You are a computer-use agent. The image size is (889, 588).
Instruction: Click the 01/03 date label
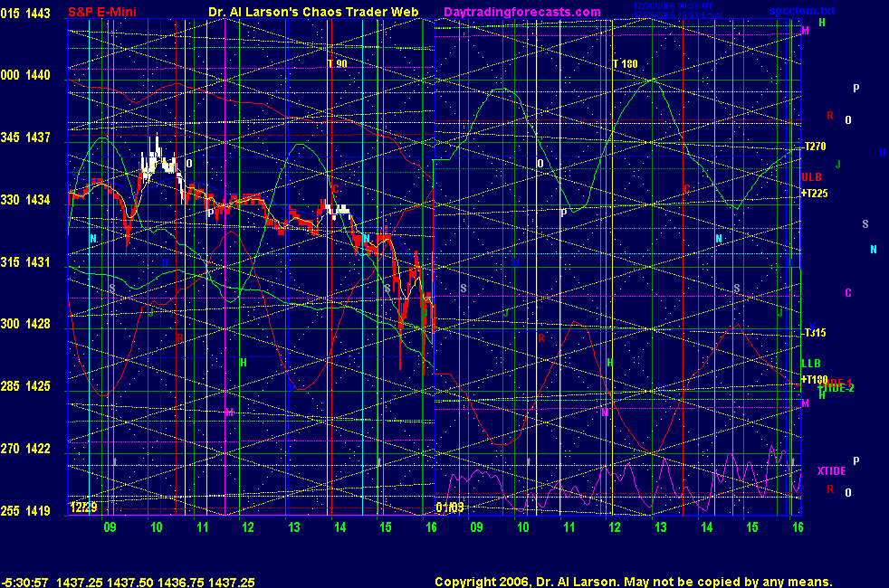[x=450, y=507]
